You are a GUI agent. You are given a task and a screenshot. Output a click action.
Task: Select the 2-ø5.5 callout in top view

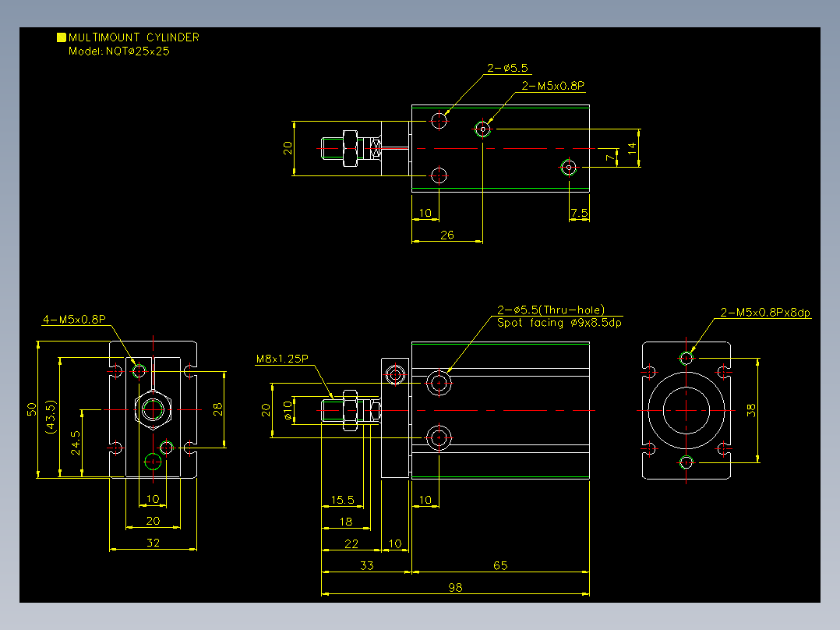(x=507, y=68)
